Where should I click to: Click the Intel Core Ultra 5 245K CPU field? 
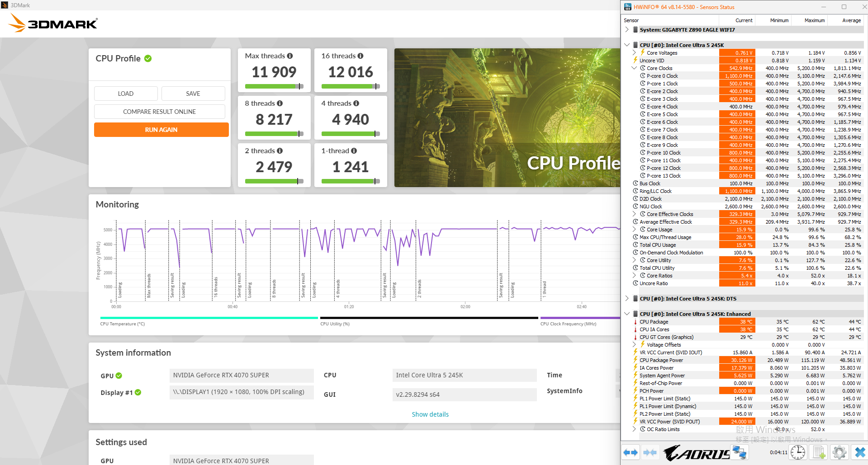(x=465, y=375)
